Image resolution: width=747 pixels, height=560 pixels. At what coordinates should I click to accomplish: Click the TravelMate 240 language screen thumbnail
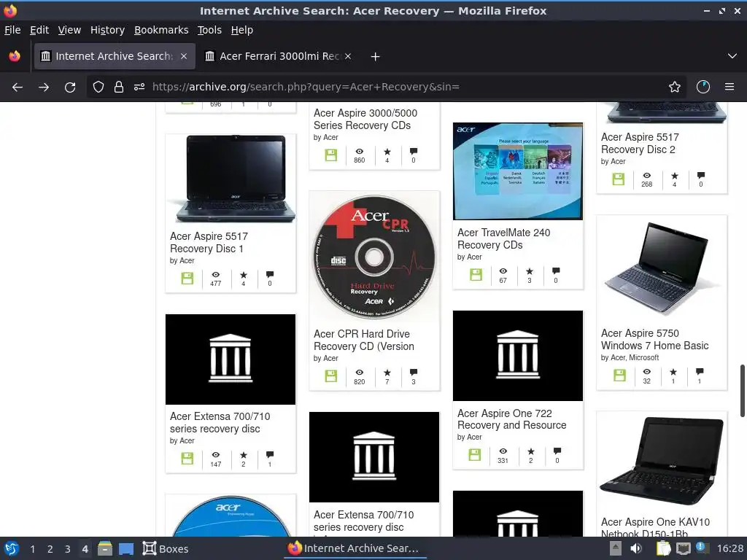pyautogui.click(x=518, y=171)
